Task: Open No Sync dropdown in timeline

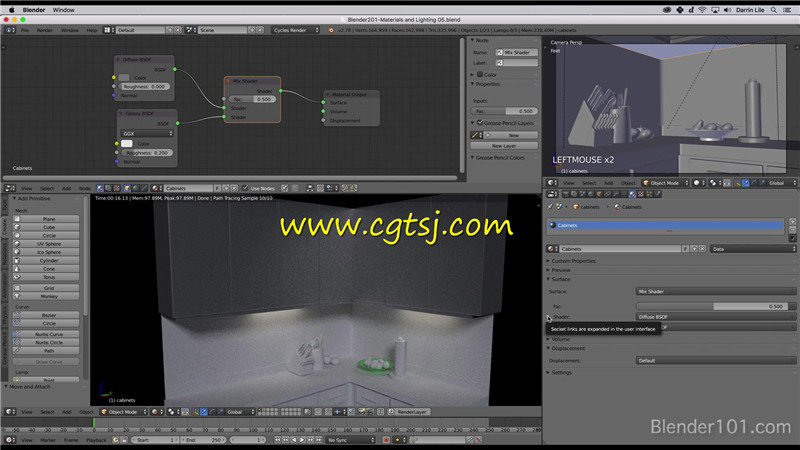Action: point(351,440)
